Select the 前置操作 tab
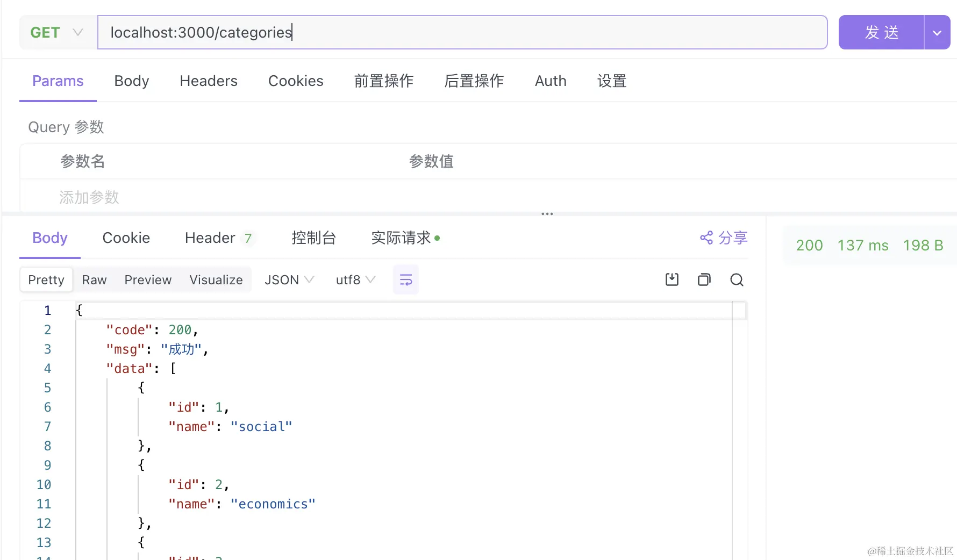The height and width of the screenshot is (560, 957). (x=383, y=81)
